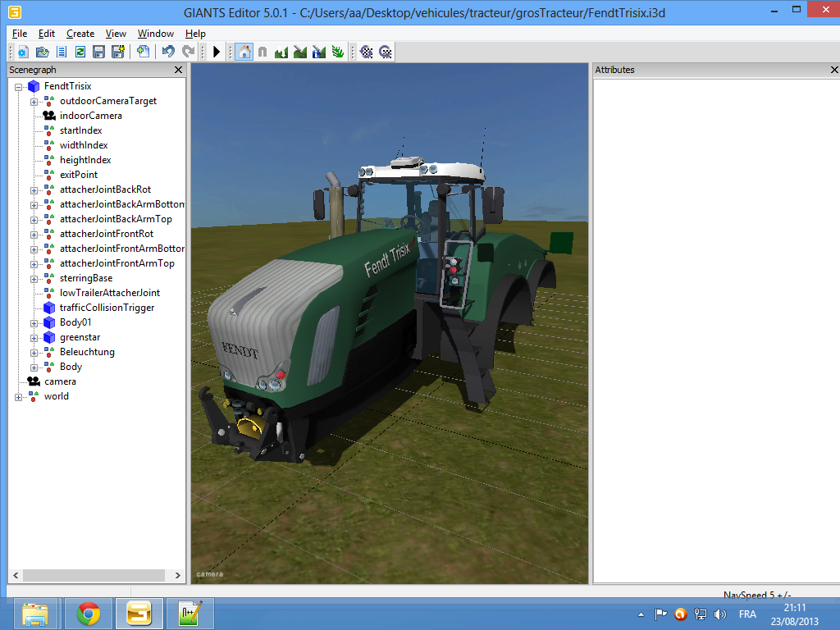Screen dimensions: 840x630
Task: Open the View menu
Action: click(x=116, y=33)
